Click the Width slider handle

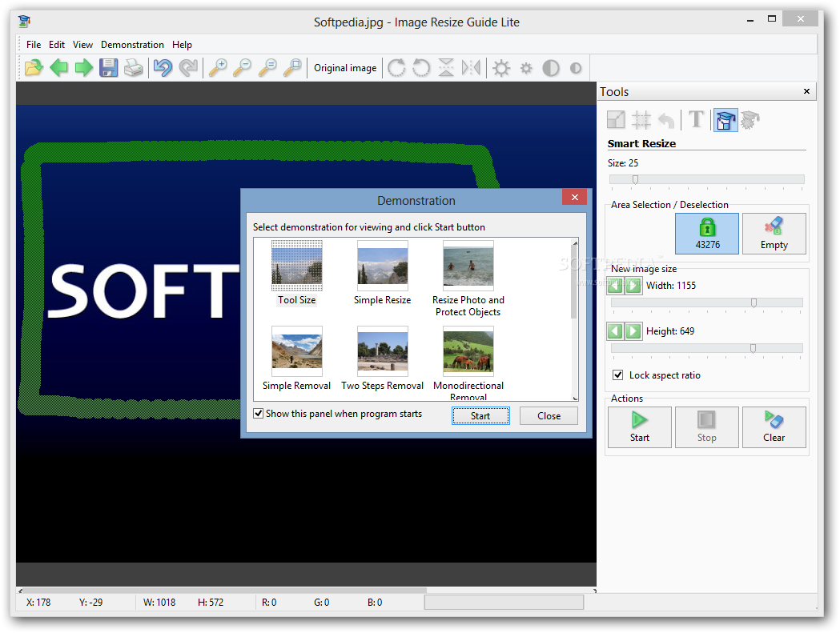[754, 302]
